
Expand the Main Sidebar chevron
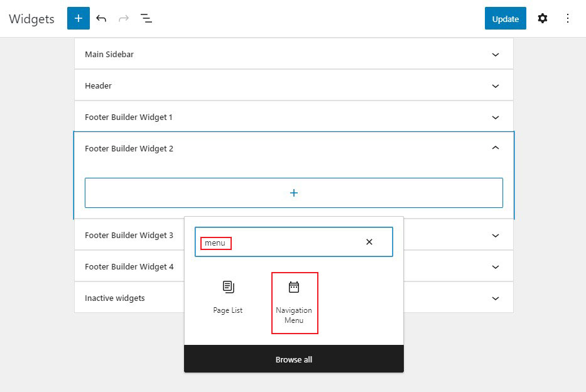point(496,55)
